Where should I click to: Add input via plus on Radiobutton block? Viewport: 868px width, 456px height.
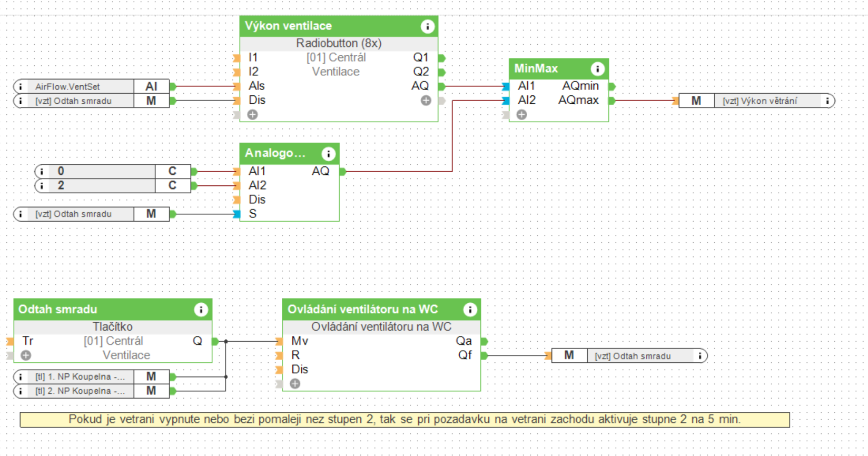pos(253,115)
